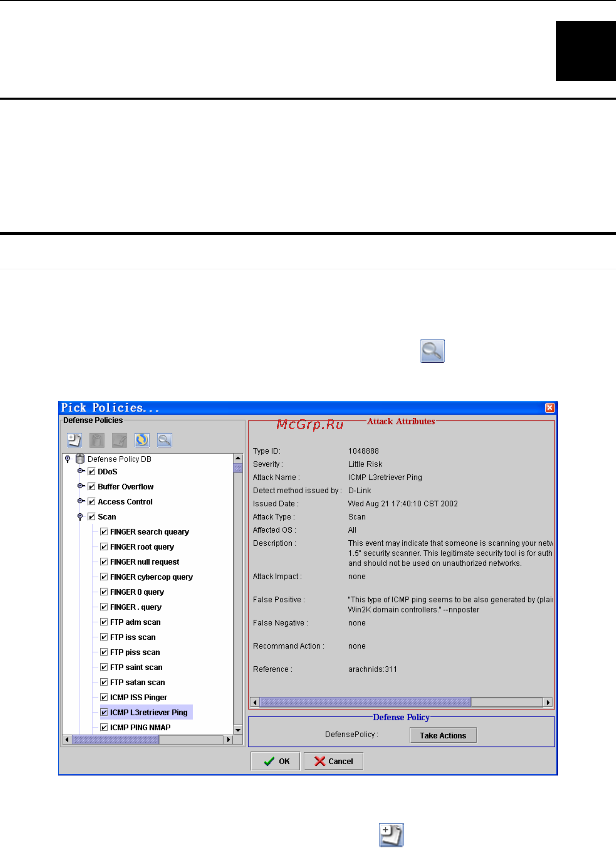Click the large magnifier icon above the dialog
Viewport: 616px width, 848px height.
pos(432,351)
